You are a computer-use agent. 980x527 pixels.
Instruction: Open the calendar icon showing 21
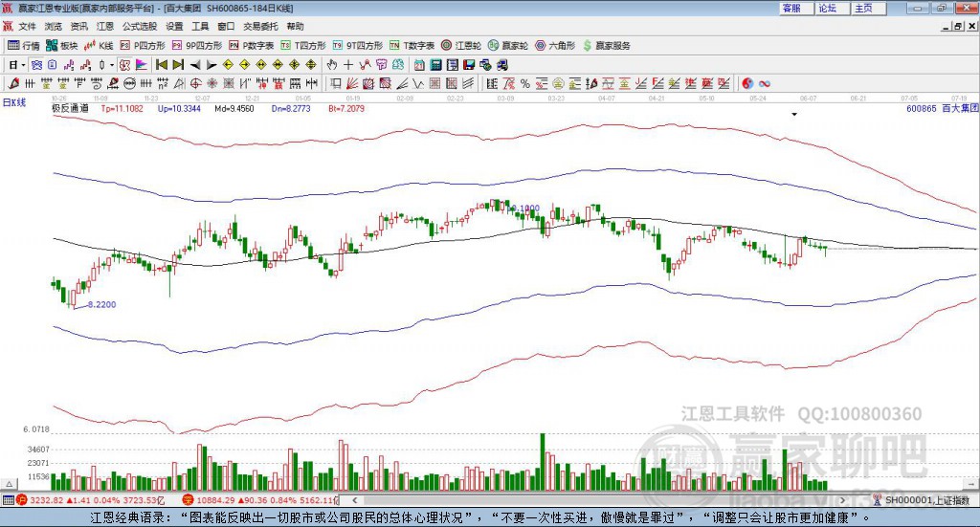click(419, 65)
